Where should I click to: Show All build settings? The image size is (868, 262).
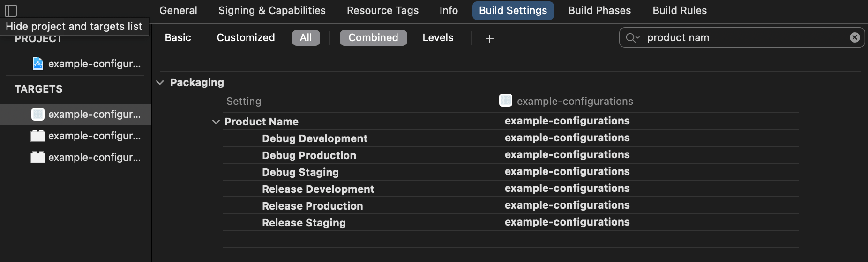tap(306, 38)
